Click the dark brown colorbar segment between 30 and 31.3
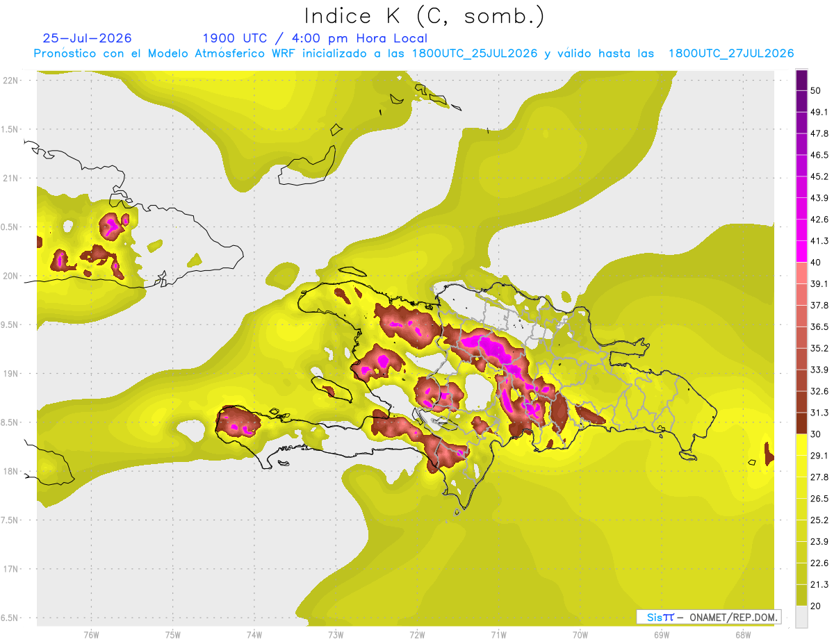The width and height of the screenshot is (834, 644). [x=802, y=424]
